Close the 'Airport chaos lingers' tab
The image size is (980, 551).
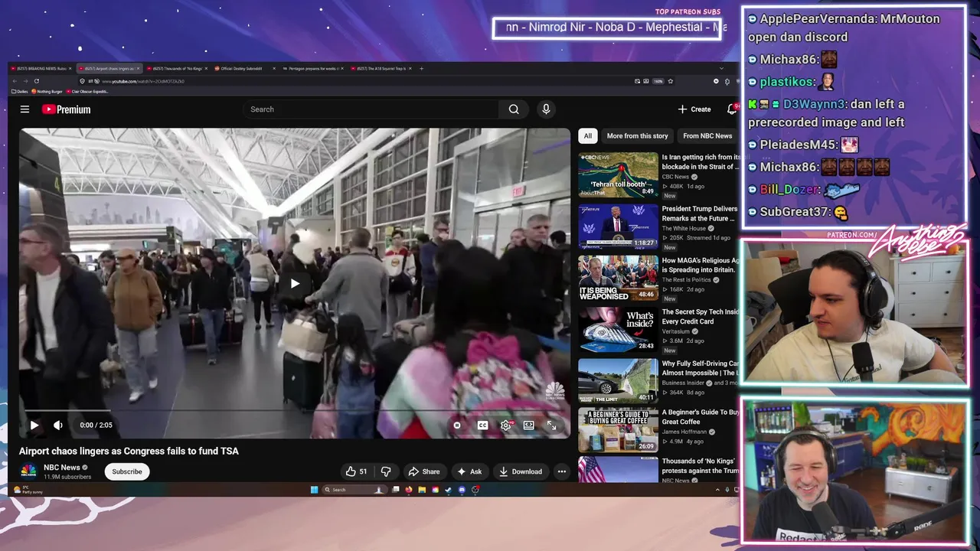pyautogui.click(x=138, y=68)
